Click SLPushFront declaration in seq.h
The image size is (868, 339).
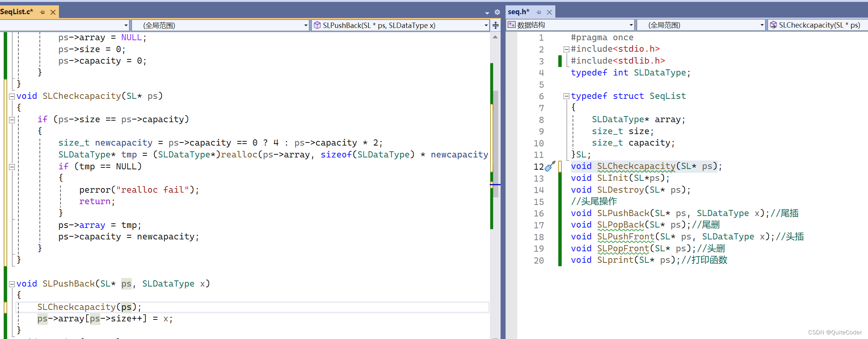tap(673, 237)
